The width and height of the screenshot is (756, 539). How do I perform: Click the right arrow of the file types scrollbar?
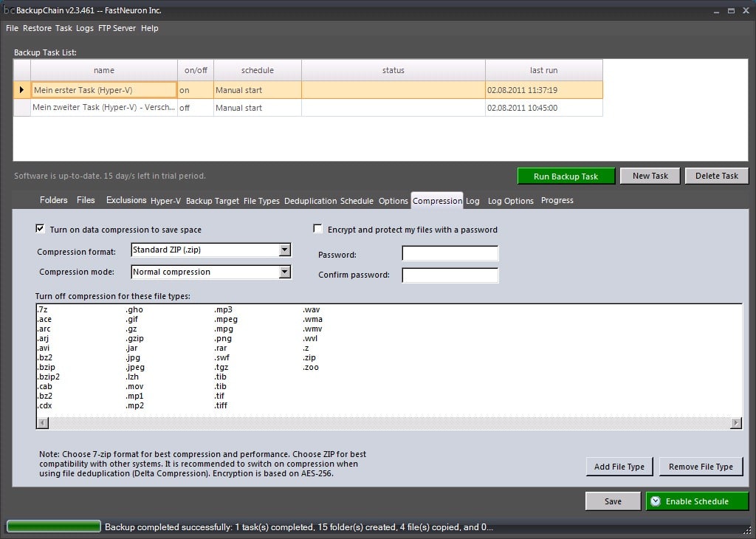[x=736, y=423]
